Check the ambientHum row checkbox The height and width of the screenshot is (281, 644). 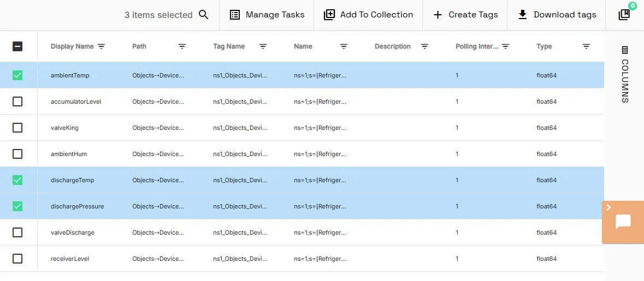point(17,154)
